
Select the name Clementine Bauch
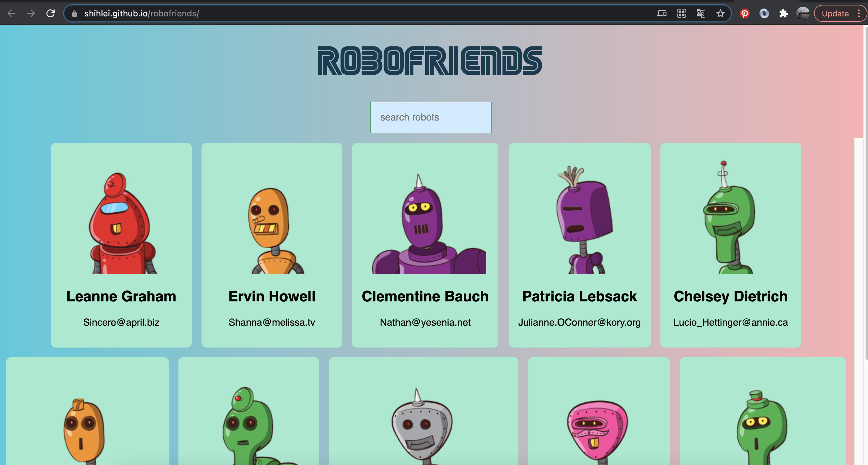click(x=425, y=297)
